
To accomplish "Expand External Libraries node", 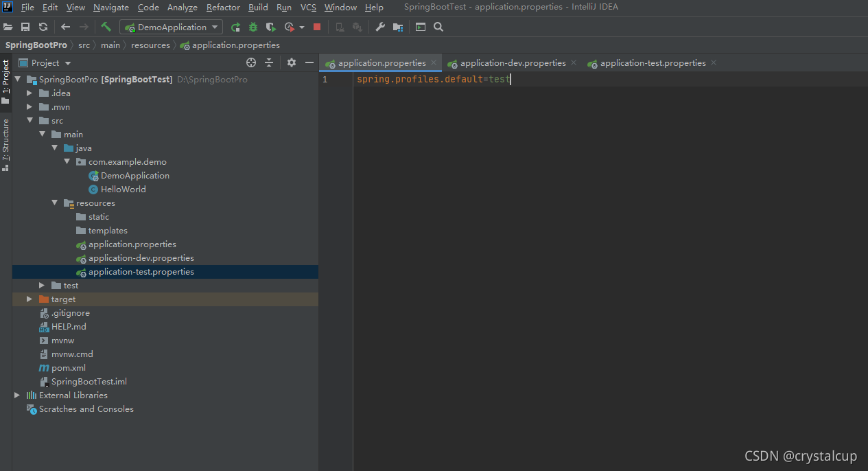I will click(17, 395).
